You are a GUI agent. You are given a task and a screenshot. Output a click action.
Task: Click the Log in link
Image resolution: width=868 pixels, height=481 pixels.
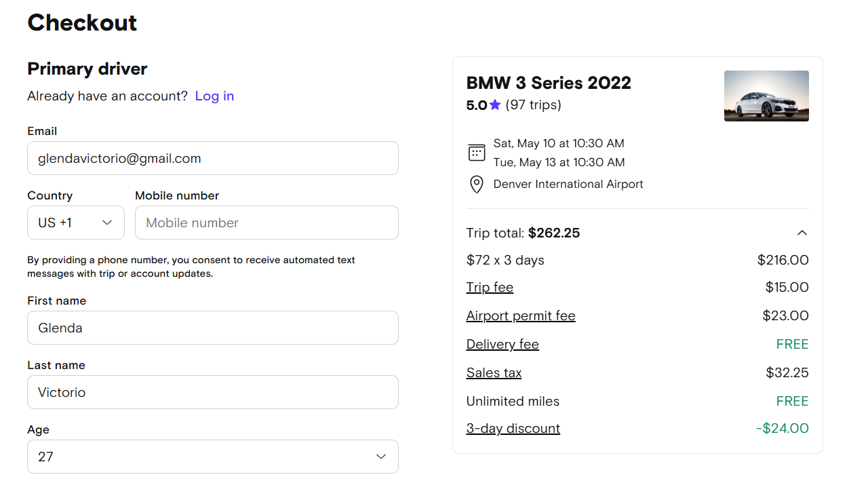[214, 96]
